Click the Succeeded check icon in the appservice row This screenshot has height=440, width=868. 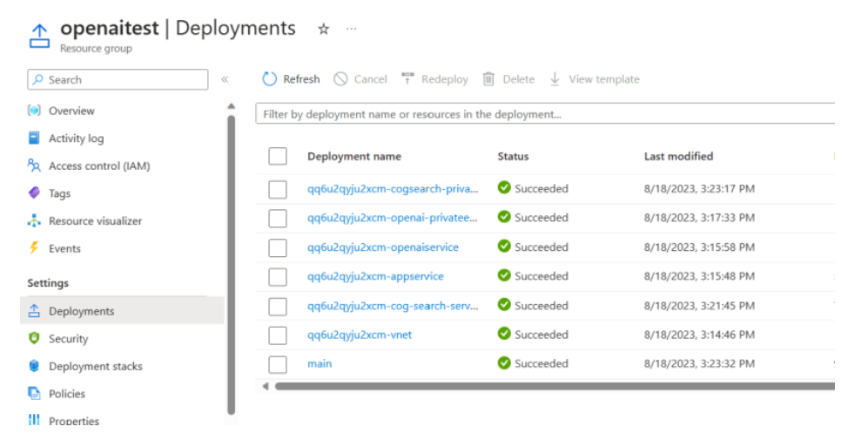[x=504, y=275]
